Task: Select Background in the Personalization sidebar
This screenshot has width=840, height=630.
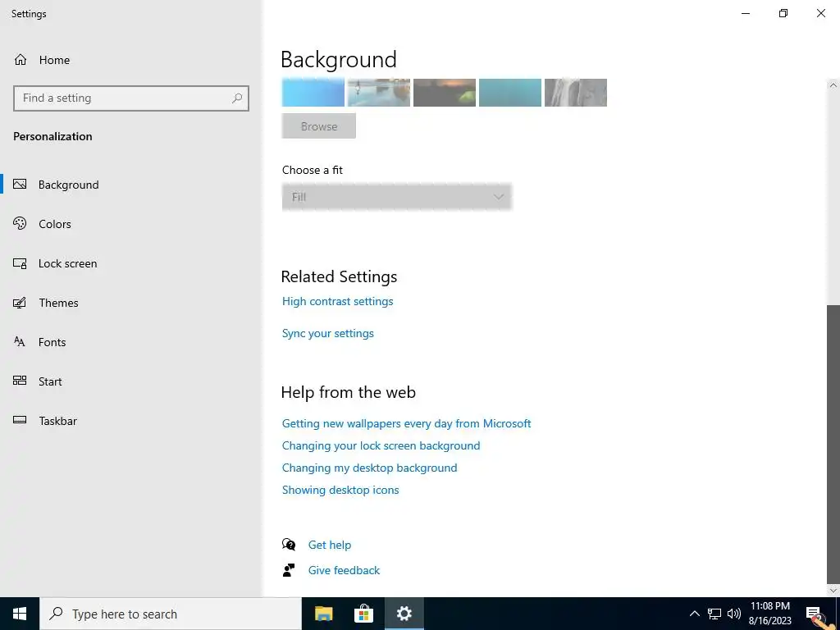Action: (69, 185)
